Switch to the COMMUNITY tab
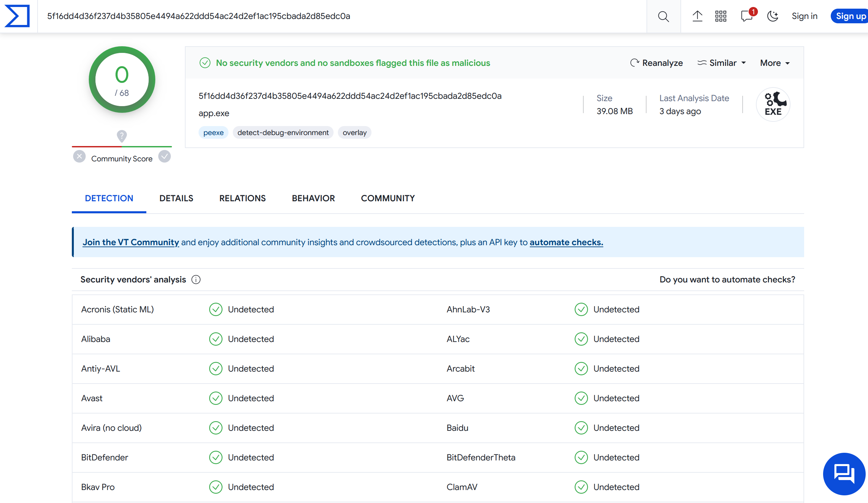The image size is (868, 503). (x=387, y=199)
